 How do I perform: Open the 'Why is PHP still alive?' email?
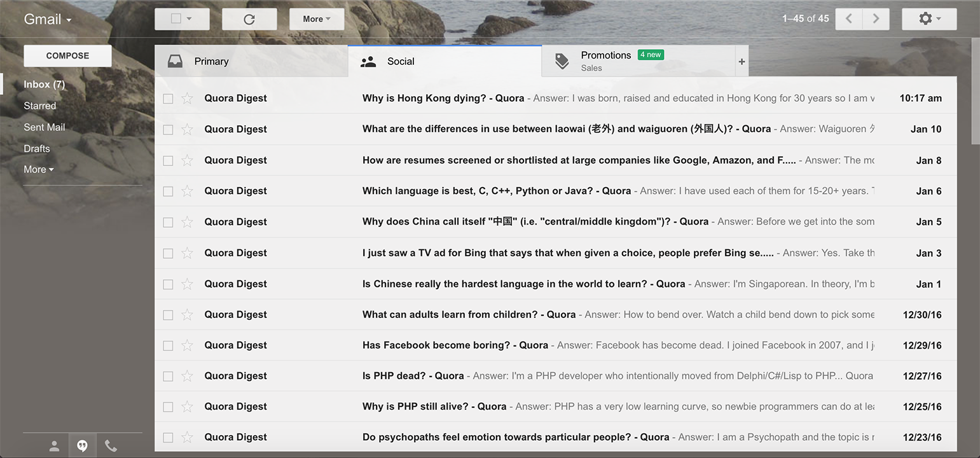(x=434, y=406)
